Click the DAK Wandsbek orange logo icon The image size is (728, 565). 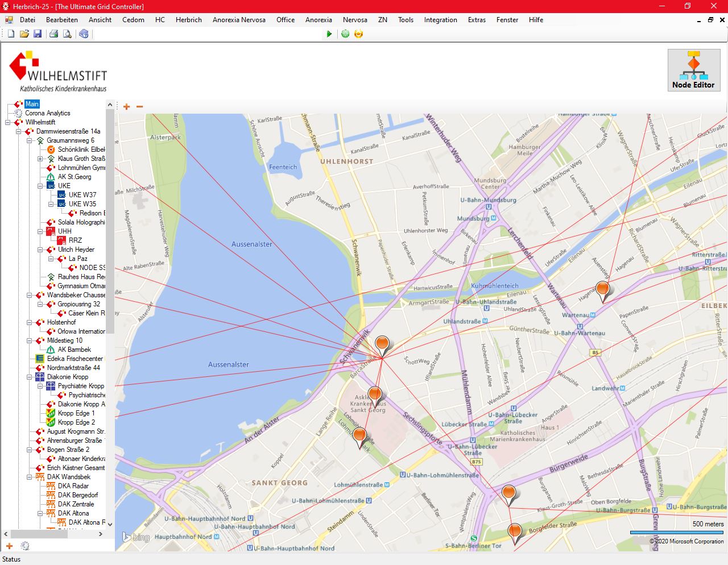point(40,477)
